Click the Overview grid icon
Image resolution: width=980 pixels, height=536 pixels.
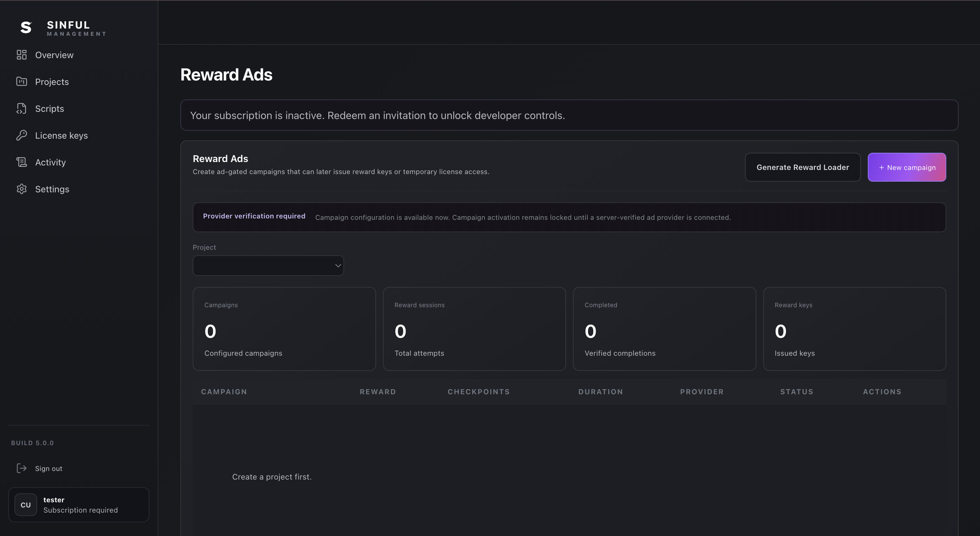(x=22, y=55)
